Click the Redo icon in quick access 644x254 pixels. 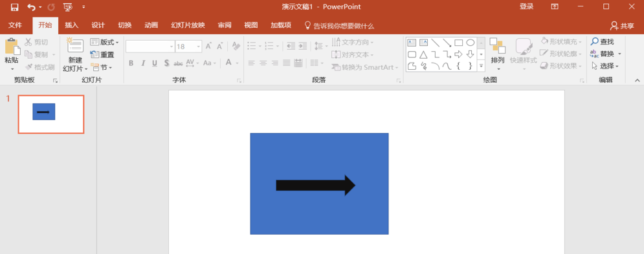coord(51,7)
